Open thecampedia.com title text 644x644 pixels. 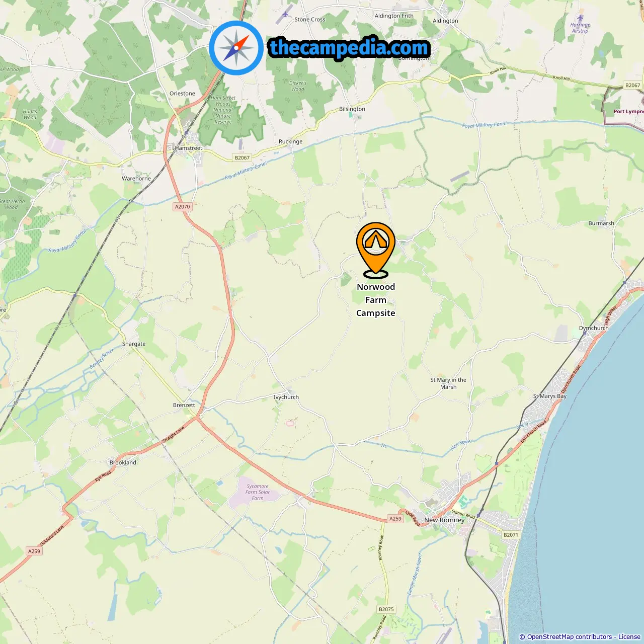pyautogui.click(x=349, y=48)
